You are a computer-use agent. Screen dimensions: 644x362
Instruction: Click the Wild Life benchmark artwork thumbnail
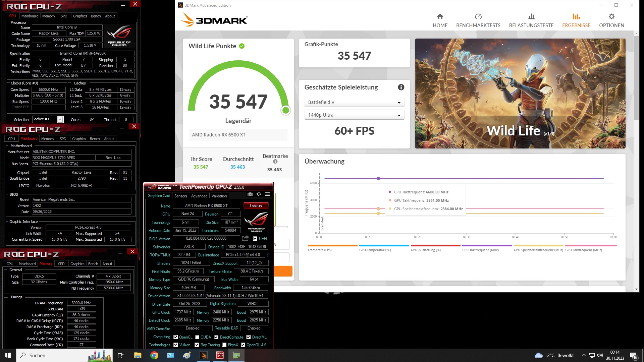pos(520,94)
